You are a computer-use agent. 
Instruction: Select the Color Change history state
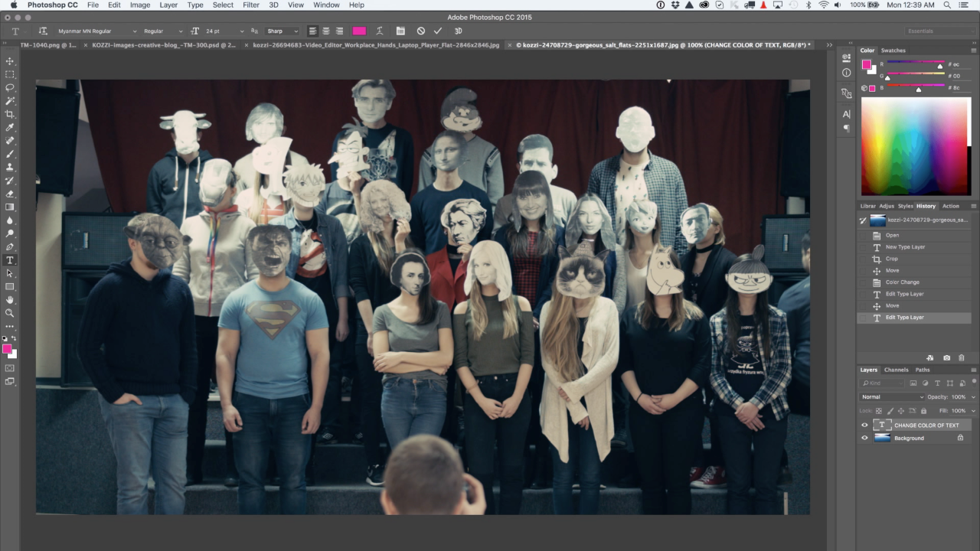pos(915,282)
